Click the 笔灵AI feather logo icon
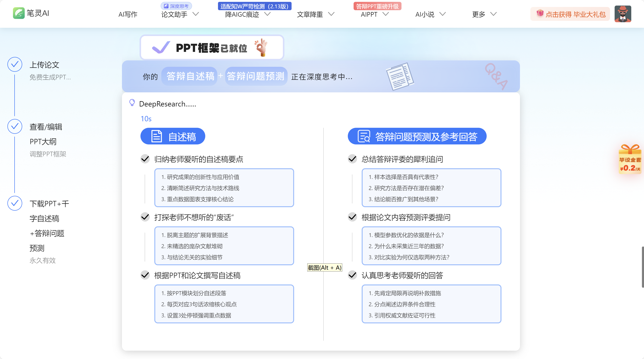The image size is (644, 359). tap(19, 13)
